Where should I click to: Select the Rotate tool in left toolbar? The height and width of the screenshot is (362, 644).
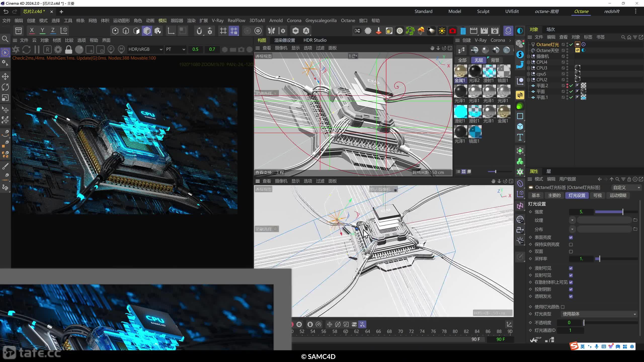click(5, 87)
